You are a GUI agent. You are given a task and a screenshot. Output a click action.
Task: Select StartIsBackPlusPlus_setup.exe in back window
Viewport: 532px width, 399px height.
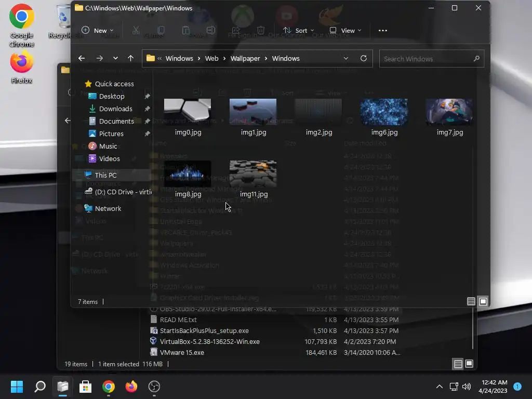(204, 330)
